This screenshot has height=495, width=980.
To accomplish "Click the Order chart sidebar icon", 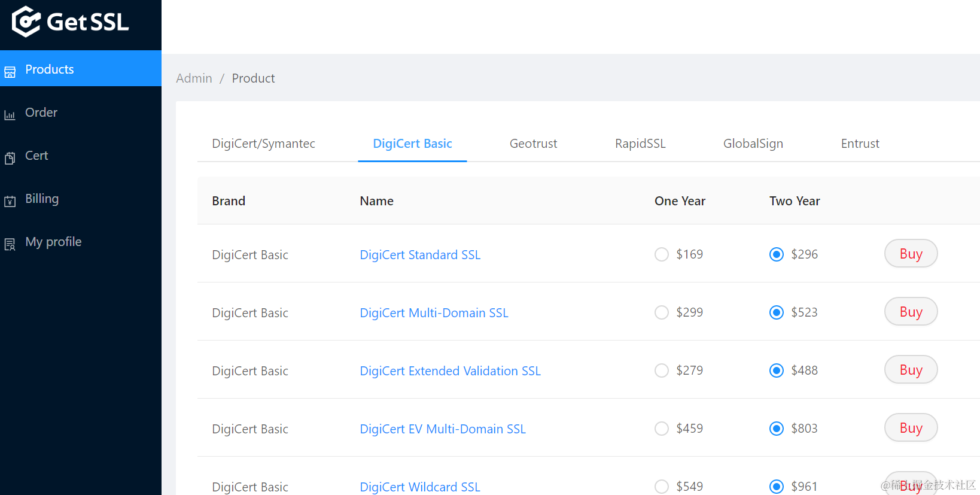I will 10,115.
